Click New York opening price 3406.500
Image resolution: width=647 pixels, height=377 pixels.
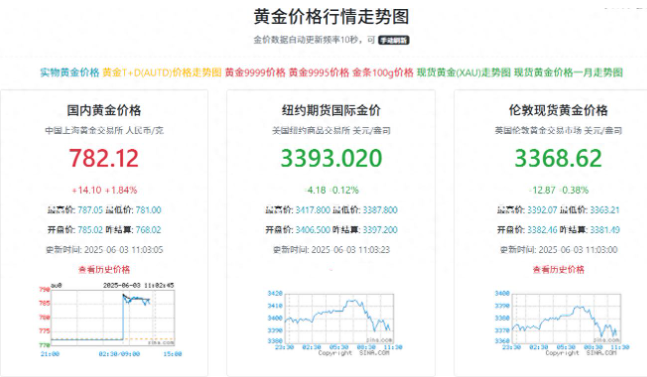(313, 230)
